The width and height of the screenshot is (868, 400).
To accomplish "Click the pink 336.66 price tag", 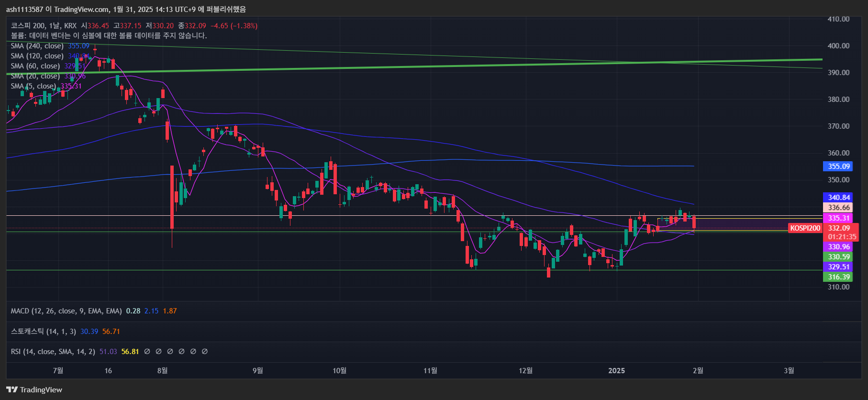I will point(839,208).
